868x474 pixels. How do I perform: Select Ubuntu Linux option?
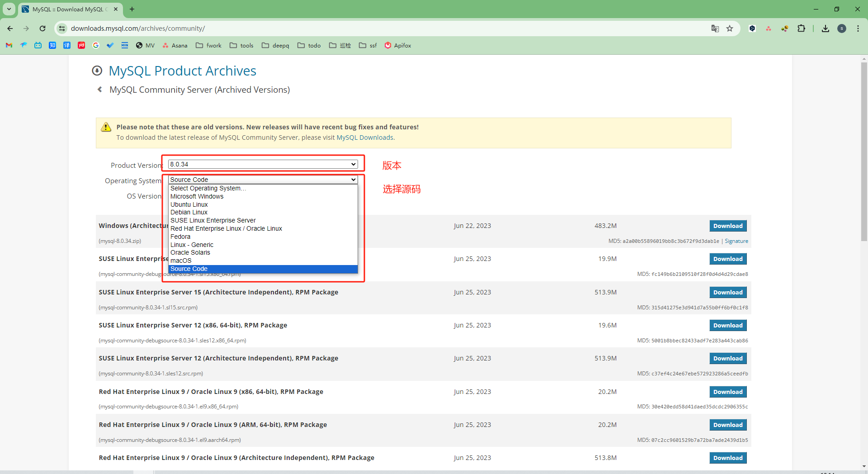263,204
